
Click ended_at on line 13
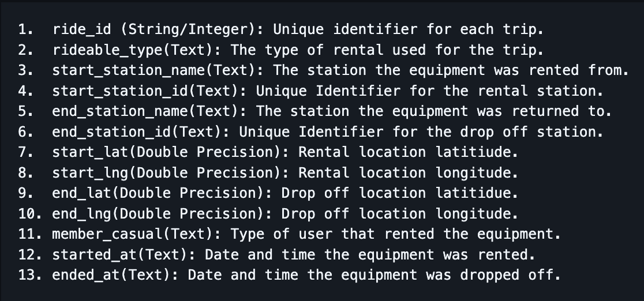85,275
